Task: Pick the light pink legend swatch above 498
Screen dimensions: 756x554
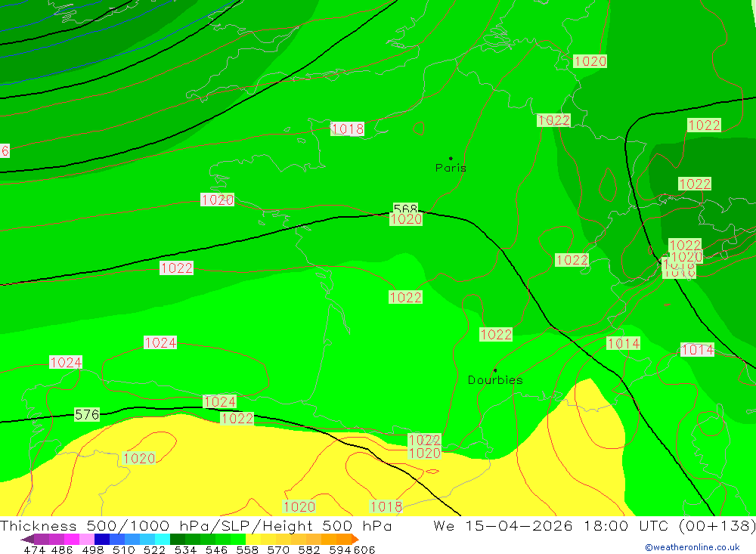Action: (x=87, y=539)
